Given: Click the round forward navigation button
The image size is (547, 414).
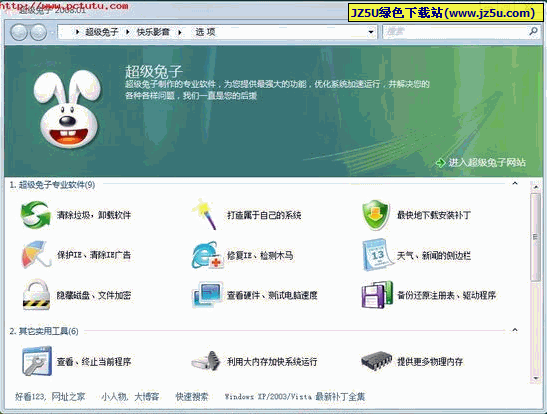Looking at the screenshot, I should (x=38, y=32).
